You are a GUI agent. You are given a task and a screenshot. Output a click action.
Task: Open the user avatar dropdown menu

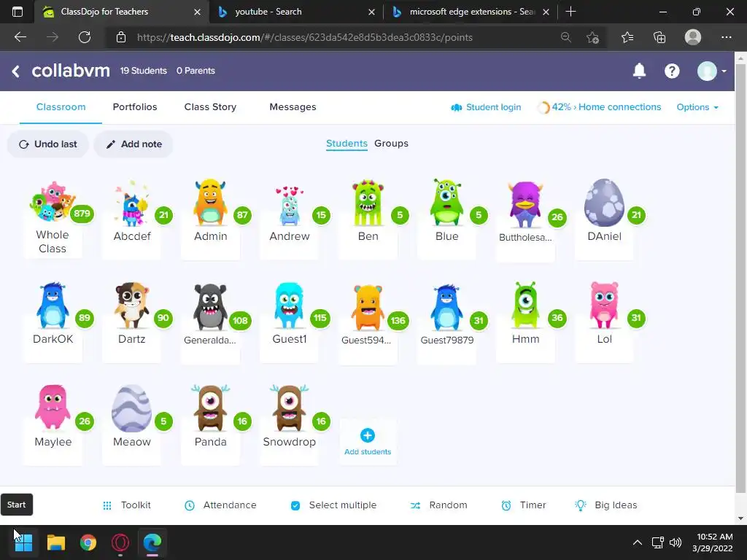coord(712,71)
